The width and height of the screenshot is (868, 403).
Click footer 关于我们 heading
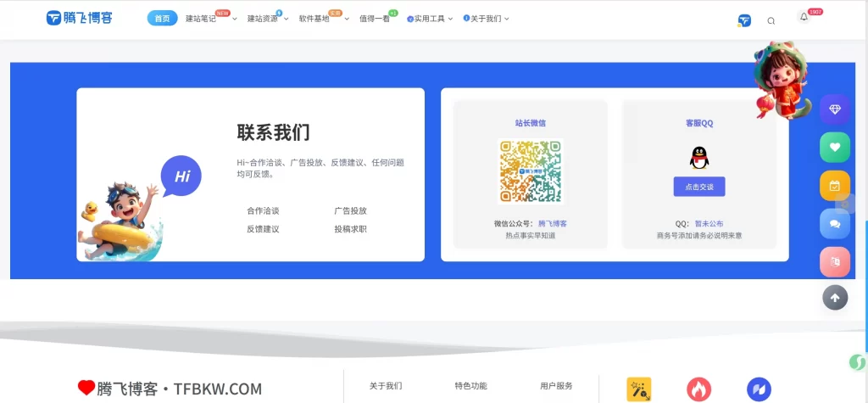pos(386,386)
